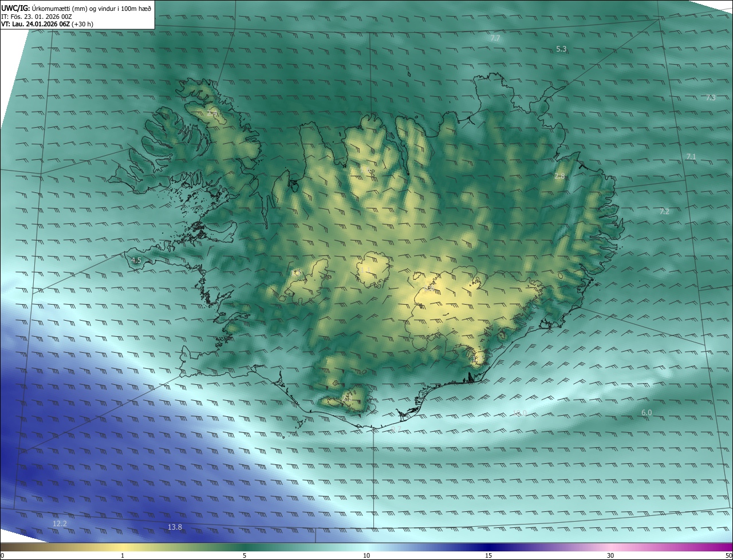
Task: Click the 'IT: Fös. 23. 01. 2026 00Z' line
Action: click(x=37, y=16)
